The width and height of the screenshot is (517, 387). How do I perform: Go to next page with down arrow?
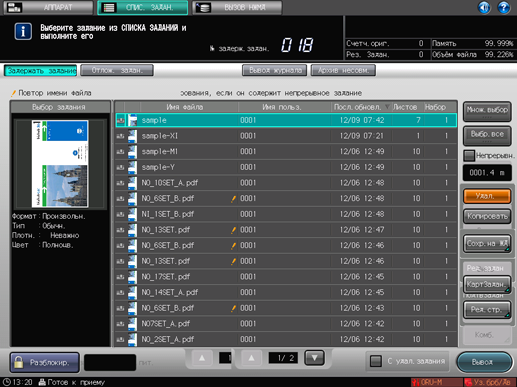tap(314, 358)
